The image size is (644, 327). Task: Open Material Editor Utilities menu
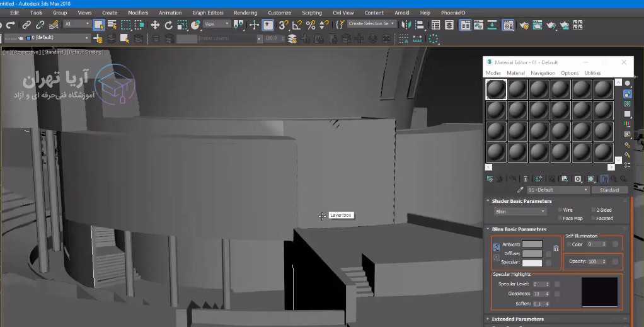click(592, 72)
